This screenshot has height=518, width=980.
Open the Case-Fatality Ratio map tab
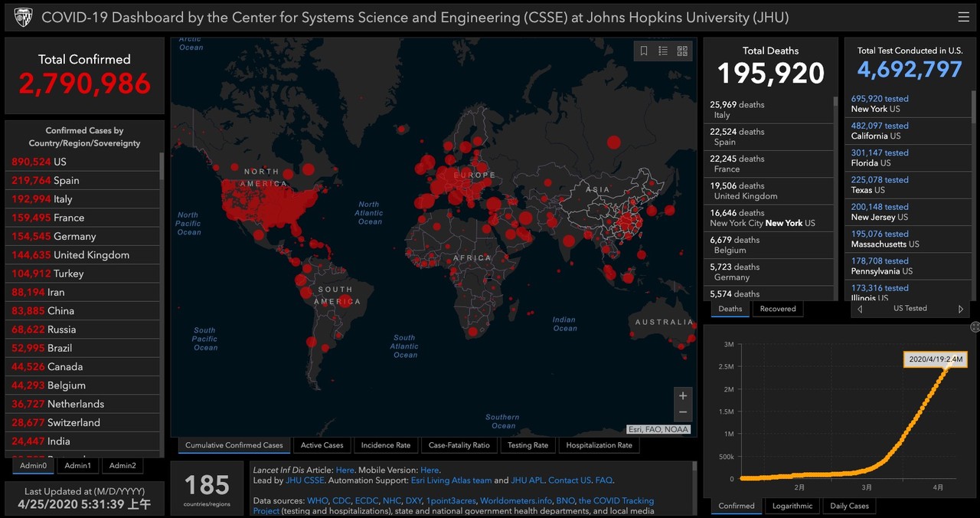coord(459,445)
